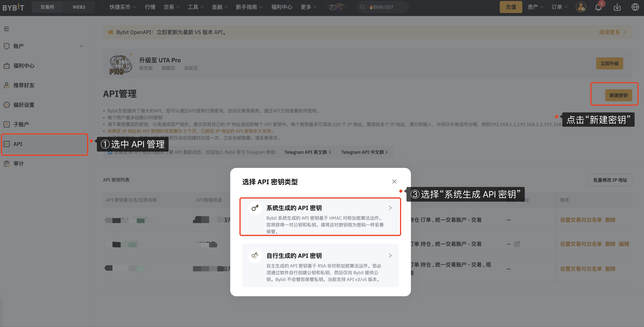Open the 更多 dropdown menu
This screenshot has height=327, width=644.
tap(308, 7)
